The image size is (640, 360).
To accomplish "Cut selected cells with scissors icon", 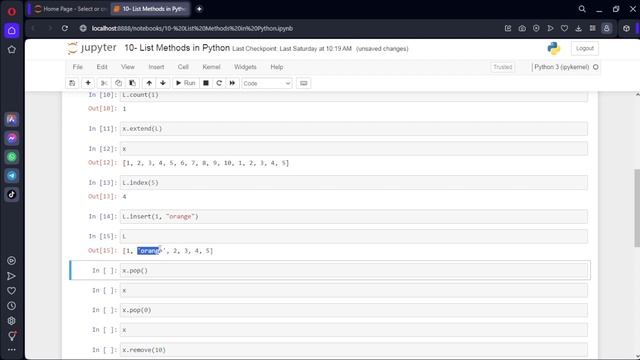I will (104, 83).
